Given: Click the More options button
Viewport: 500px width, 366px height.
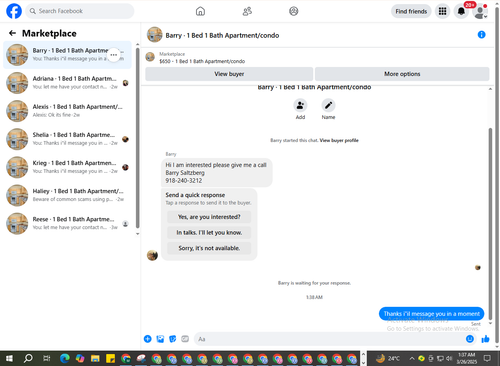Looking at the screenshot, I should click(402, 74).
